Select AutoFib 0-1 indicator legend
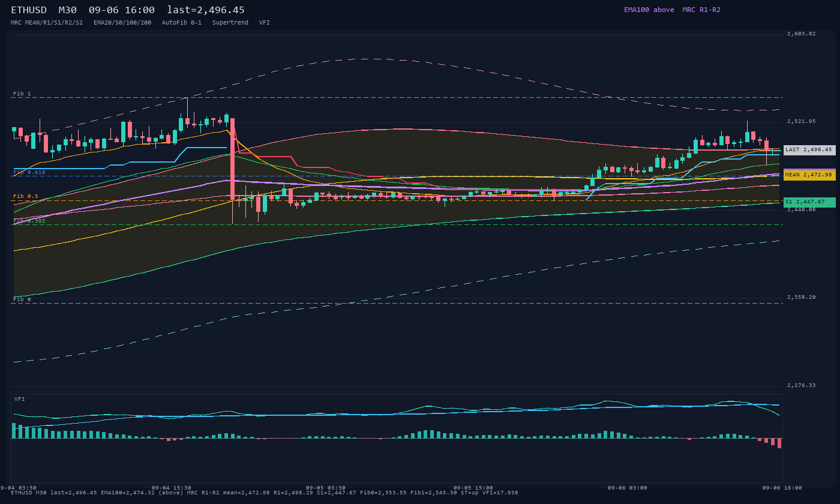 tap(182, 23)
